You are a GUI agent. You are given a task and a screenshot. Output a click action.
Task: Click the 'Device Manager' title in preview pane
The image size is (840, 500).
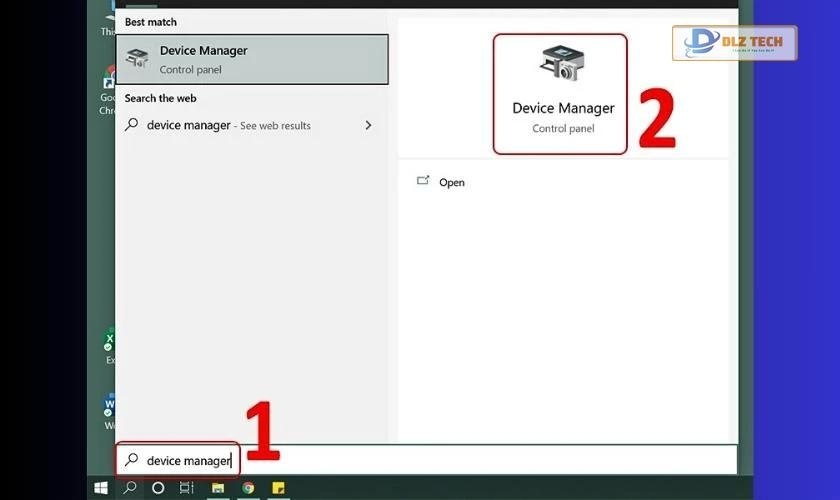(563, 108)
